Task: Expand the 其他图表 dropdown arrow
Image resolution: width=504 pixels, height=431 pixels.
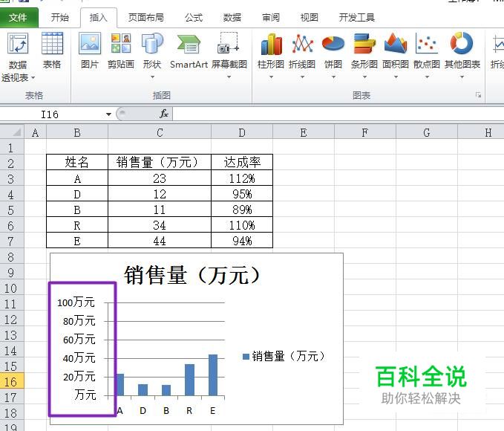Action: pos(462,77)
